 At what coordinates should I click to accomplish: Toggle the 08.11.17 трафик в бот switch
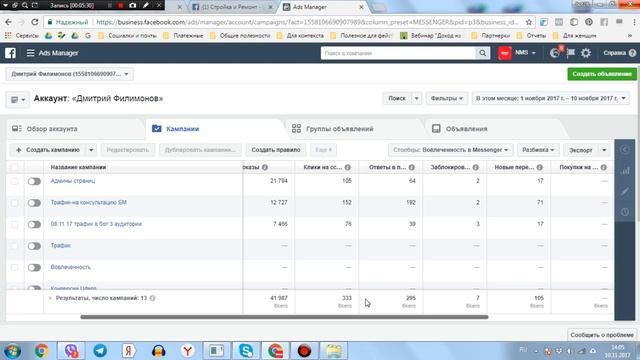(x=34, y=224)
